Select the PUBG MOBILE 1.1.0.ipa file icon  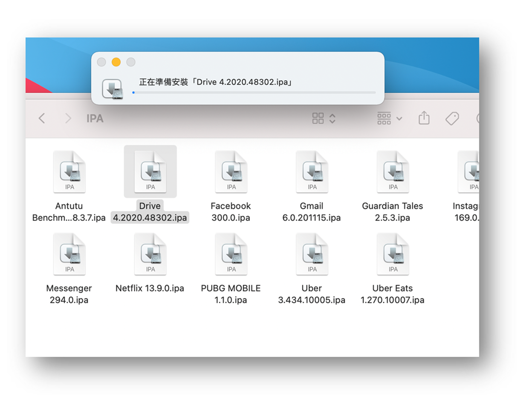click(231, 254)
